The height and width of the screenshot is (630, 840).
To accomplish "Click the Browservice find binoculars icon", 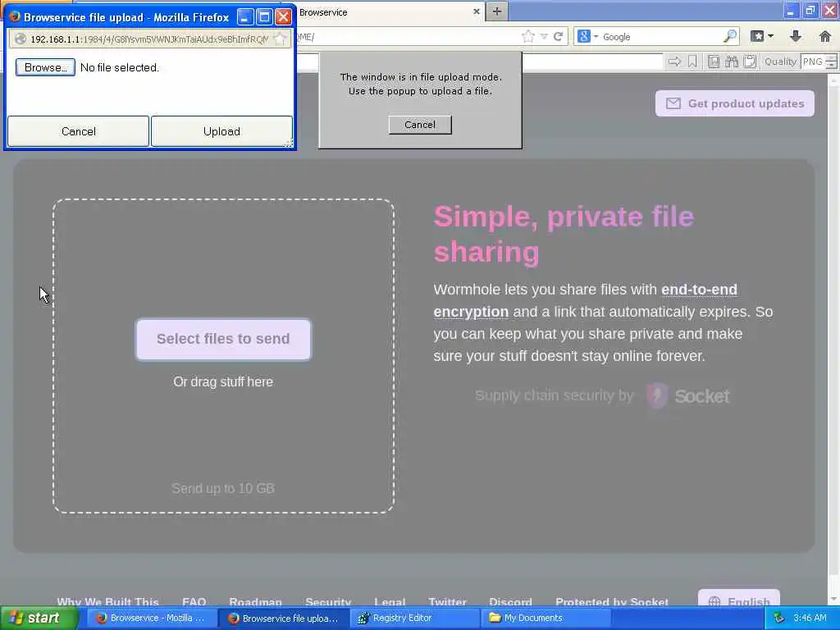I will pyautogui.click(x=731, y=62).
